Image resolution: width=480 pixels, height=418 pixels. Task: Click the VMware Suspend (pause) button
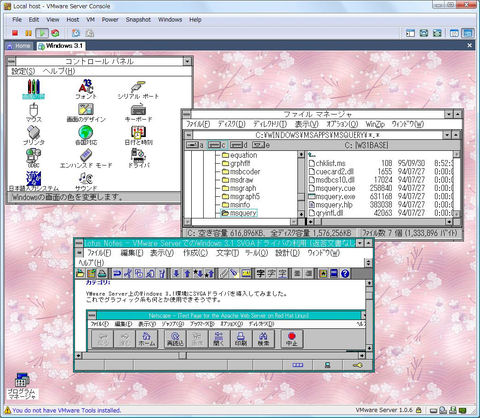(x=28, y=33)
